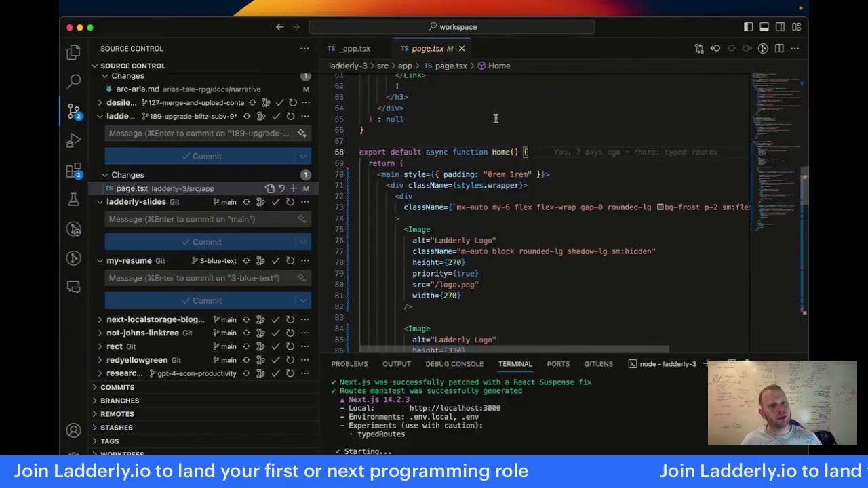Open graph view for my-resume repository
Viewport: 868px width, 488px height.
point(261,261)
